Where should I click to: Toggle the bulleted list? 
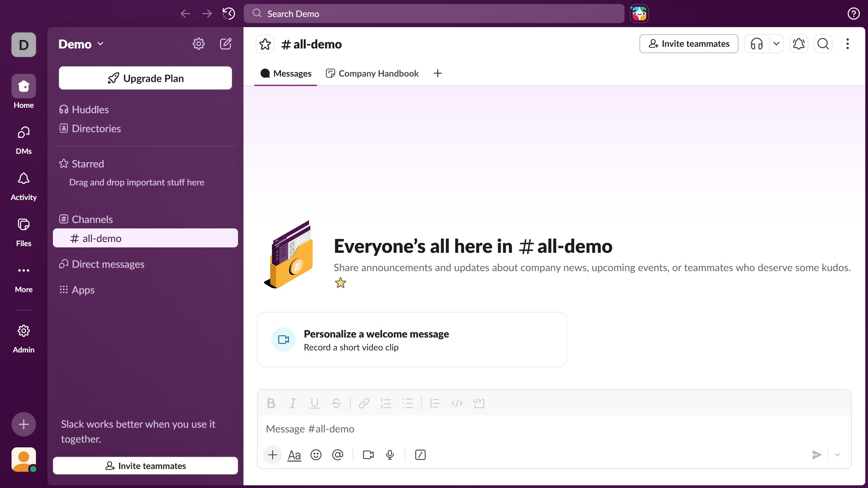(x=407, y=403)
